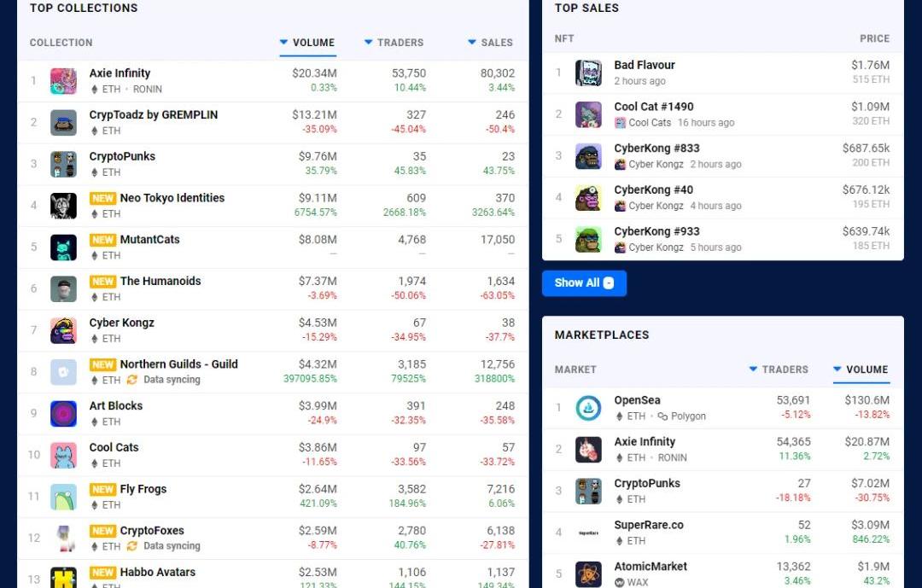Image resolution: width=922 pixels, height=588 pixels.
Task: Click the CyberKong #833 thumbnail
Action: tap(588, 156)
